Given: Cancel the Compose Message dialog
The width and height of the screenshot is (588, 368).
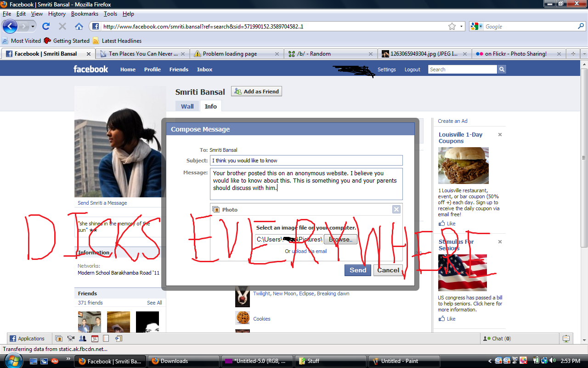Looking at the screenshot, I should (x=388, y=270).
